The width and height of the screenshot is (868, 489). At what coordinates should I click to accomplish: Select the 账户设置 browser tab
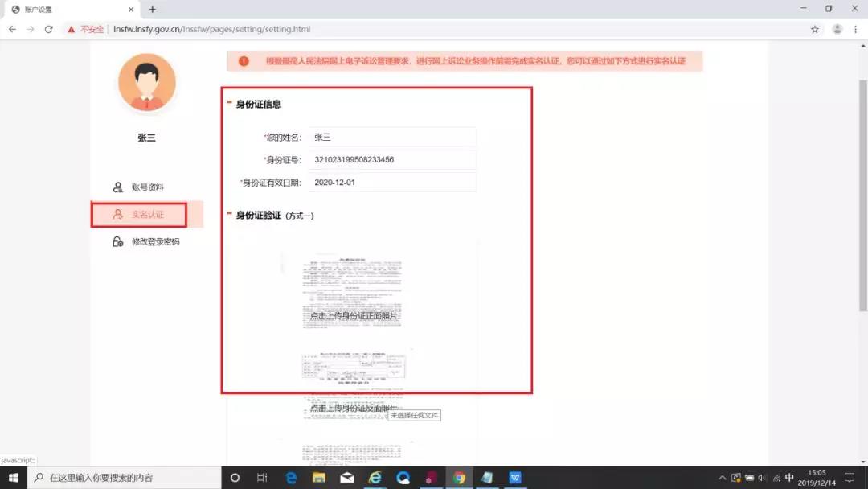72,10
